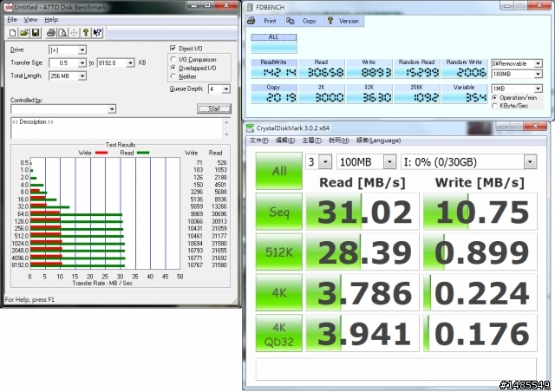Click the empty comment field in CrystalDiskMark

click(395, 369)
